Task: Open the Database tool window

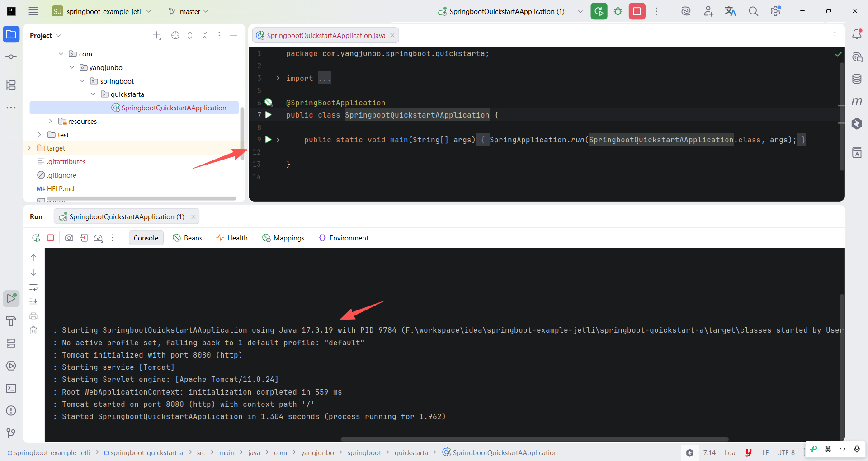Action: [x=857, y=79]
